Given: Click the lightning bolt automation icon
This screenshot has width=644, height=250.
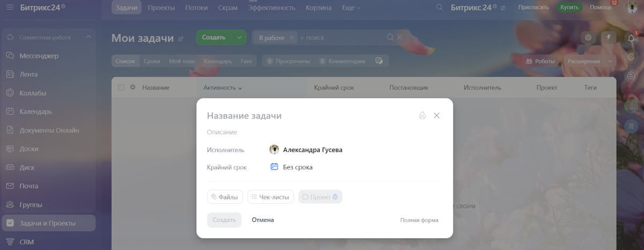Looking at the screenshot, I should [609, 38].
